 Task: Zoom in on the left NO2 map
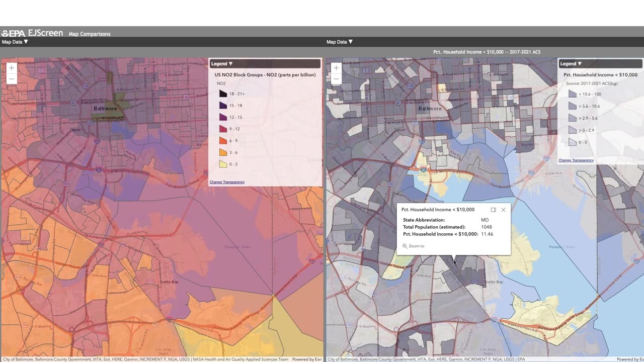click(x=12, y=68)
